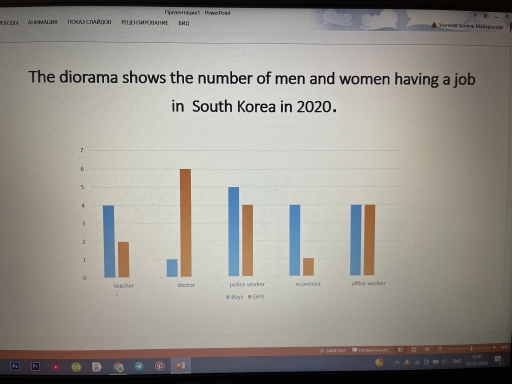The width and height of the screenshot is (512, 384).
Task: Select the Girls legend entry
Action: pos(256,296)
